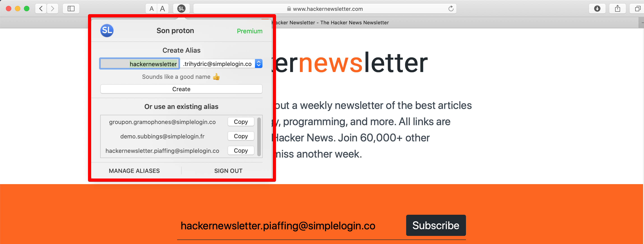Click the Safari share icon
This screenshot has width=644, height=244.
(x=617, y=8)
